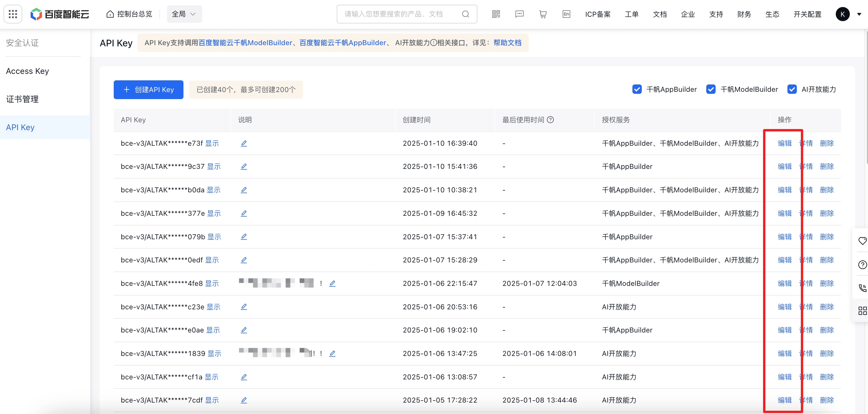Image resolution: width=868 pixels, height=414 pixels.
Task: Click the search magnifier icon
Action: [x=465, y=14]
